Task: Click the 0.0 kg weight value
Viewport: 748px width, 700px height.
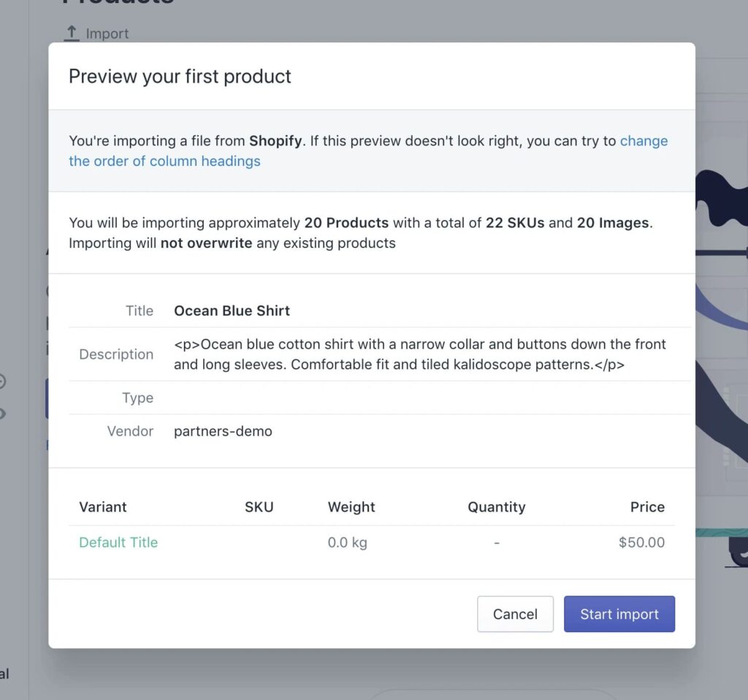Action: point(347,542)
